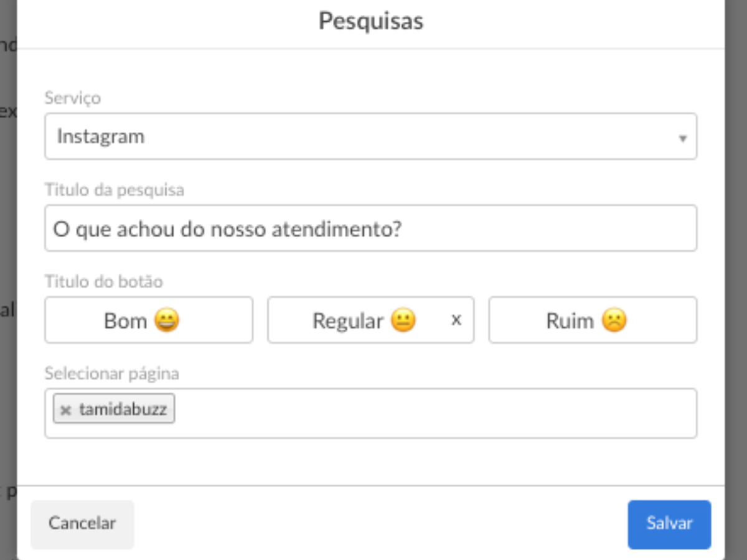Click the grinning emoji beside Bom
Image resolution: width=747 pixels, height=560 pixels.
coord(166,320)
